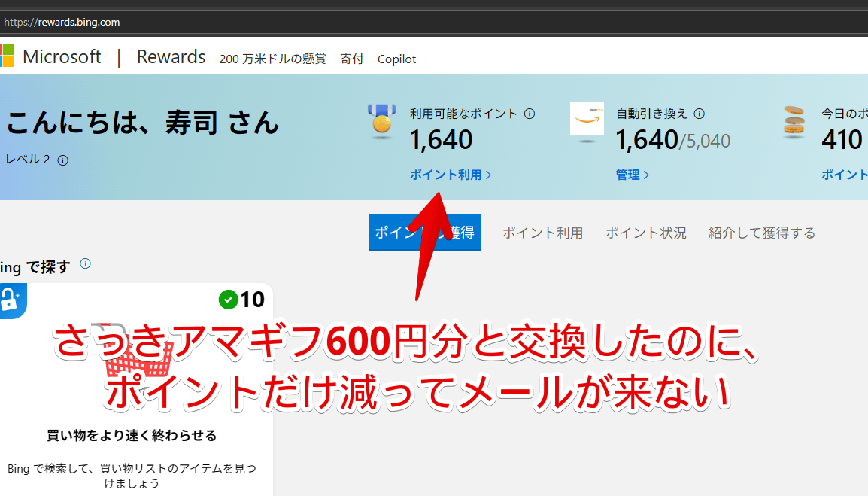Screen dimensions: 868x496
Task: Switch to the ポイント状況 tab
Action: pyautogui.click(x=645, y=233)
